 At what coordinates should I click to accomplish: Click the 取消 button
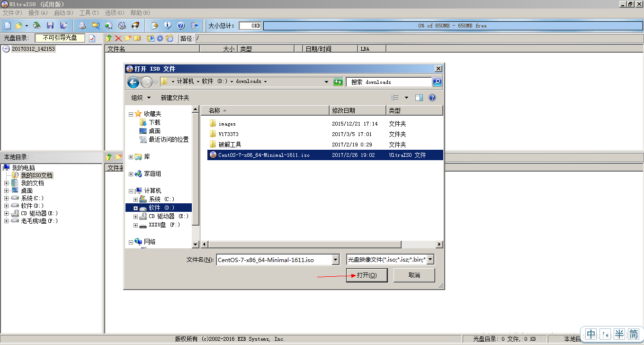pos(414,275)
